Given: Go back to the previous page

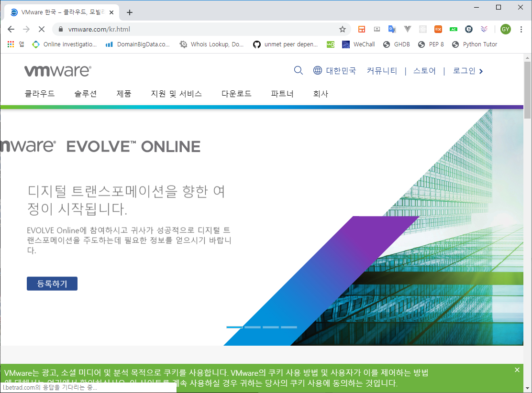Looking at the screenshot, I should coord(11,29).
